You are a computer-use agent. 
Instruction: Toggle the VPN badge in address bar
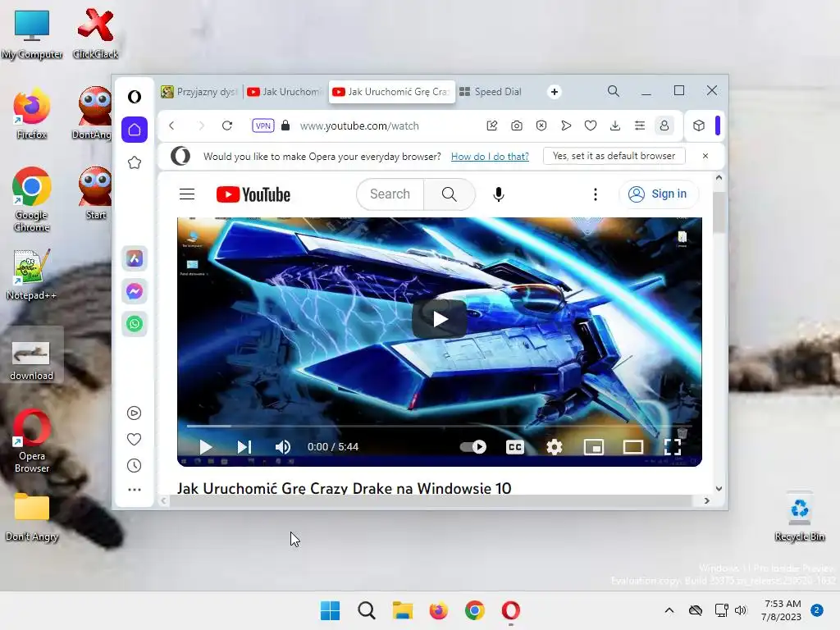(x=263, y=126)
